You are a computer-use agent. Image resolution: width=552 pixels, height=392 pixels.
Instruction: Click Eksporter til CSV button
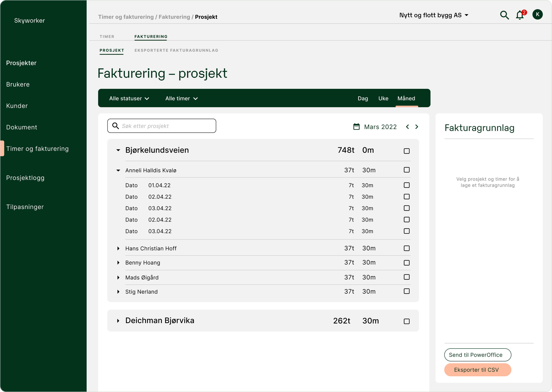[477, 370]
